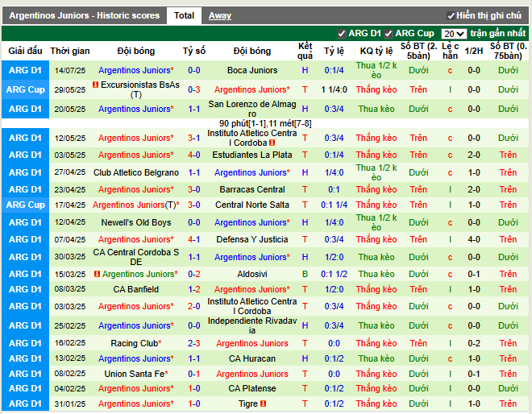Click red card icon before Argentinos Juniors 15/03/25

[97, 274]
